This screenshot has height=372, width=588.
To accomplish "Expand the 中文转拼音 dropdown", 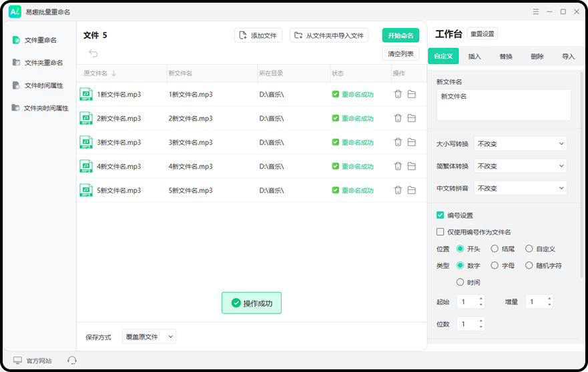I will coord(520,188).
